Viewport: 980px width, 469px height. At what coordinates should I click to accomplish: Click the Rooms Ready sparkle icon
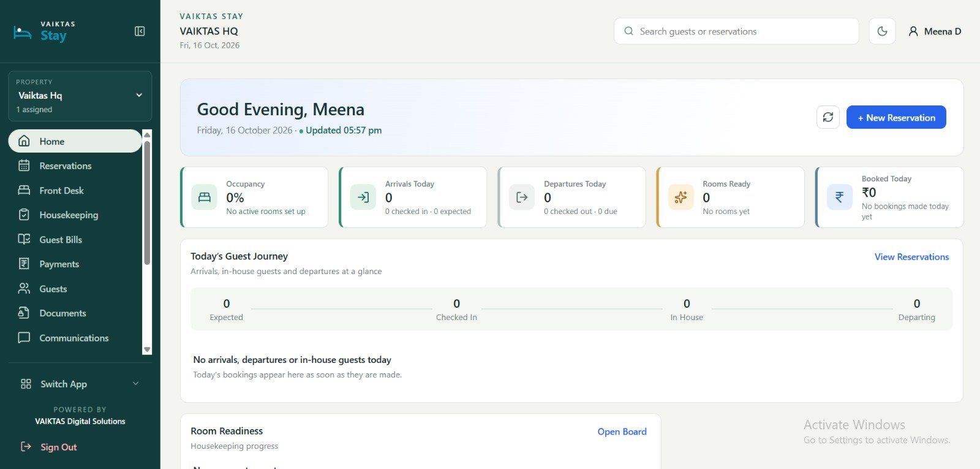pyautogui.click(x=680, y=197)
